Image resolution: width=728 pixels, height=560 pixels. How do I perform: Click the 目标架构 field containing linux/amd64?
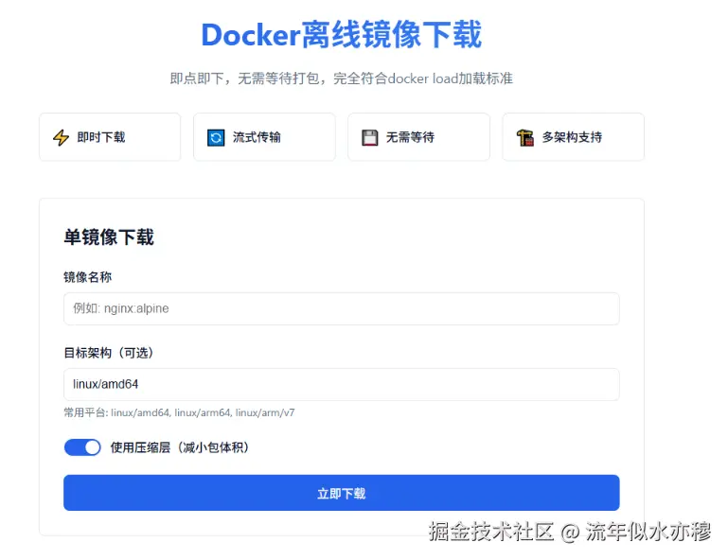click(341, 384)
